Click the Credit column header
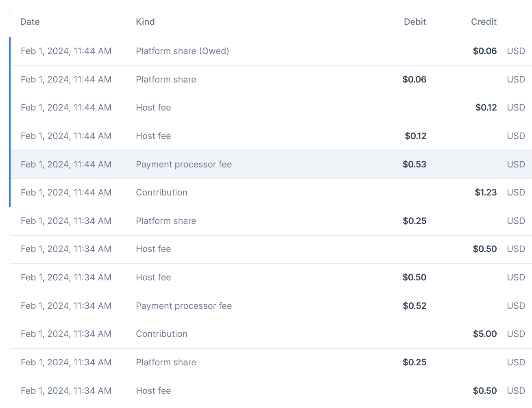The width and height of the screenshot is (532, 408). point(484,22)
